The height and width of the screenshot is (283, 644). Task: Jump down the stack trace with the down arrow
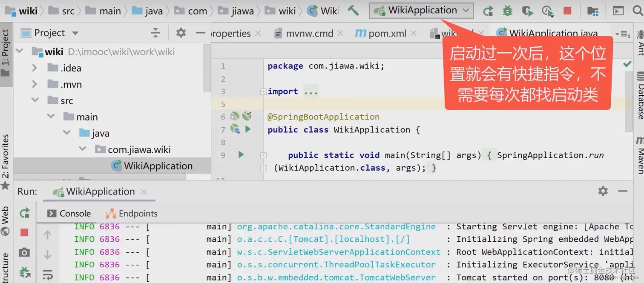[47, 254]
